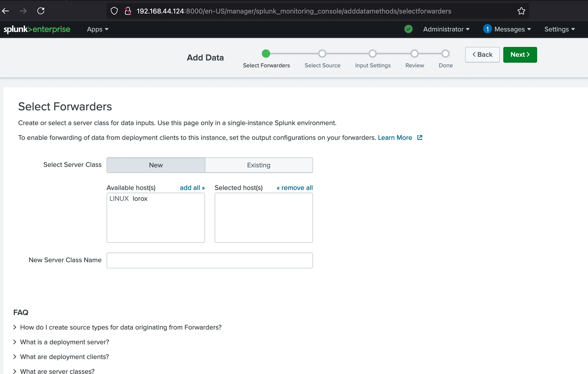Click the insecure connection padlock icon
Viewport: 588px width, 374px height.
[128, 11]
